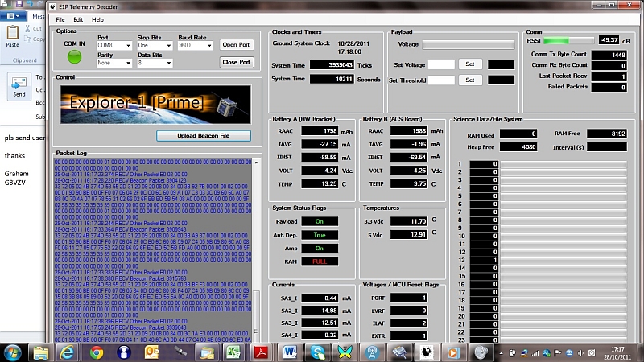Viewport: 644px width, 362px height.
Task: Open the File menu
Action: pos(60,19)
